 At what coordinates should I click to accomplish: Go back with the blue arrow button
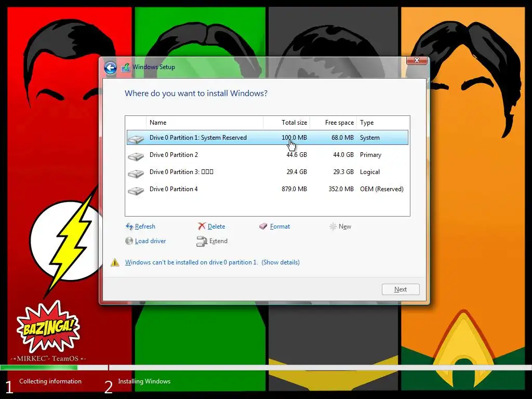[x=110, y=68]
